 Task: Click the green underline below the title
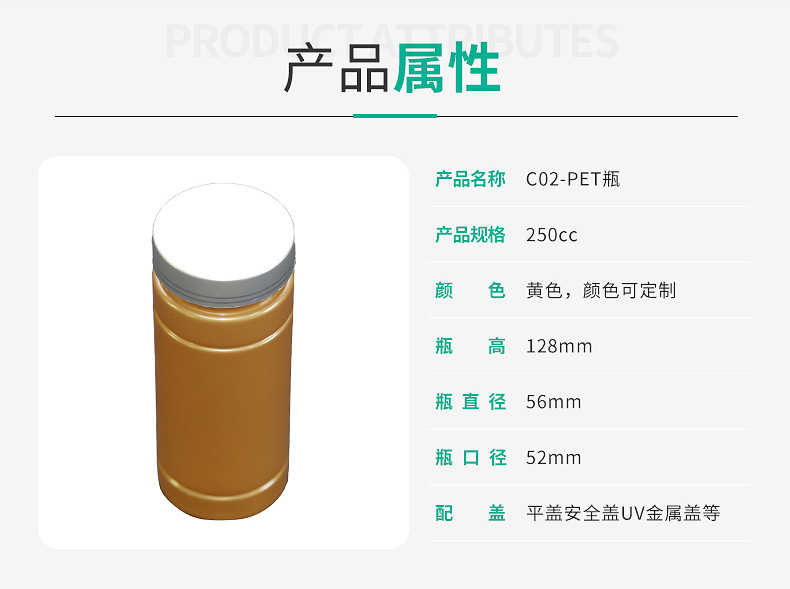pos(395,116)
